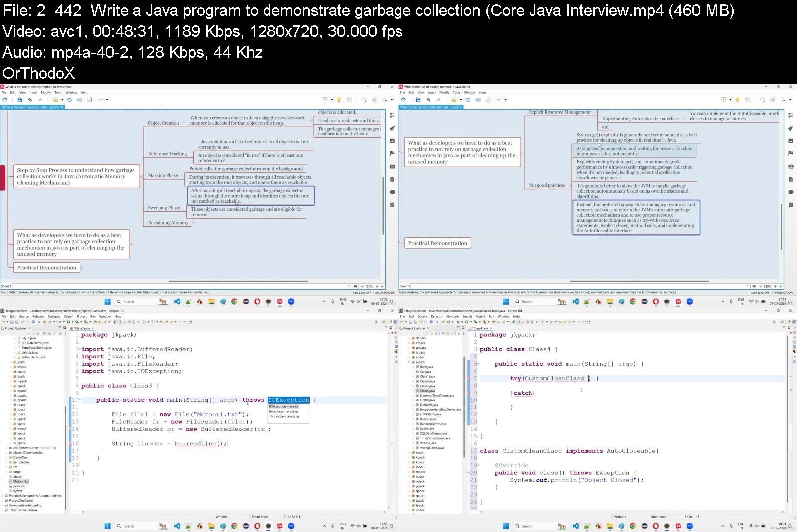Open comments panel icon in Xmind Not good practices window
Screen dimensions: 797x532
791,192
